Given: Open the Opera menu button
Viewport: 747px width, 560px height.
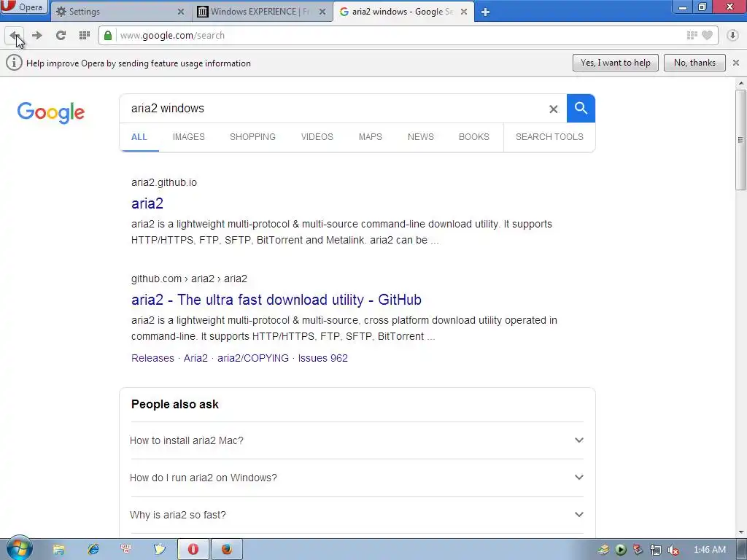Looking at the screenshot, I should (24, 7).
